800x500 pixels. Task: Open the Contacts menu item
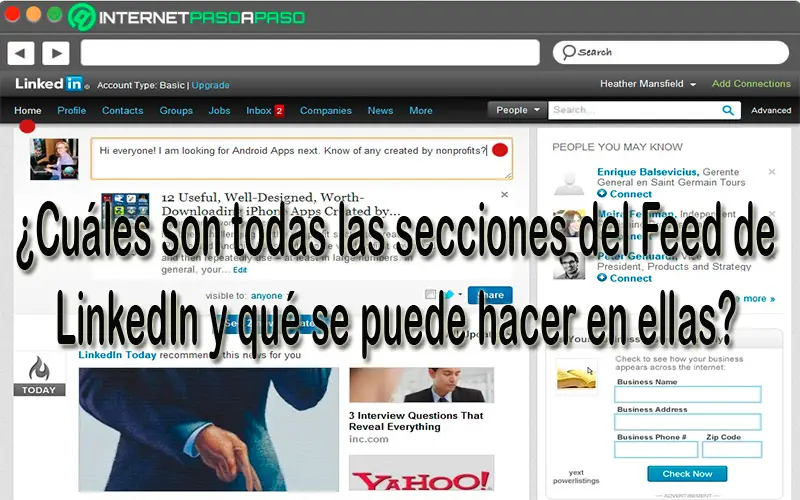(x=122, y=110)
